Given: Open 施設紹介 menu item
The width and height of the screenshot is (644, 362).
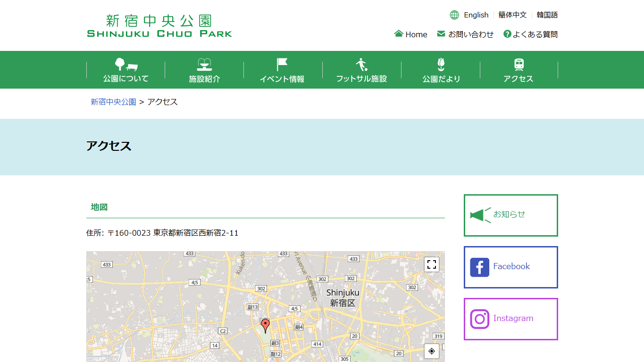Looking at the screenshot, I should click(x=204, y=79).
